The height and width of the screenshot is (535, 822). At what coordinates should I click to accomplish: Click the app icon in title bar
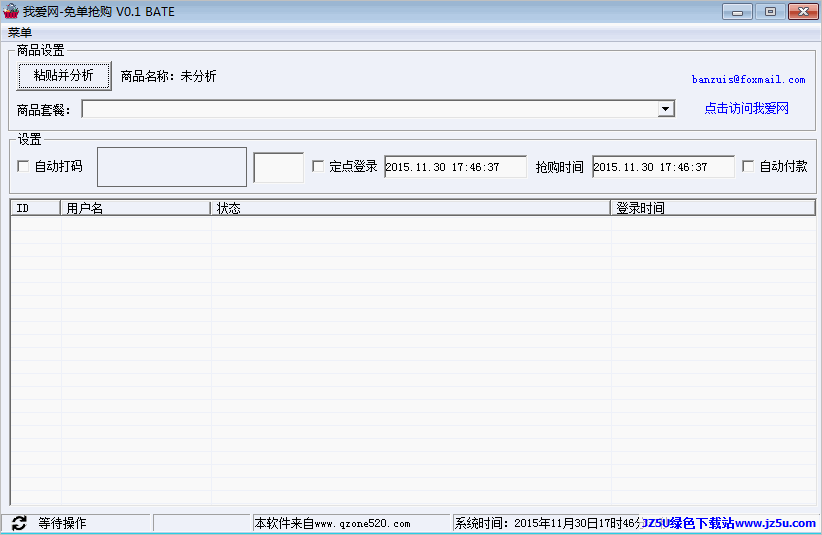pyautogui.click(x=10, y=11)
